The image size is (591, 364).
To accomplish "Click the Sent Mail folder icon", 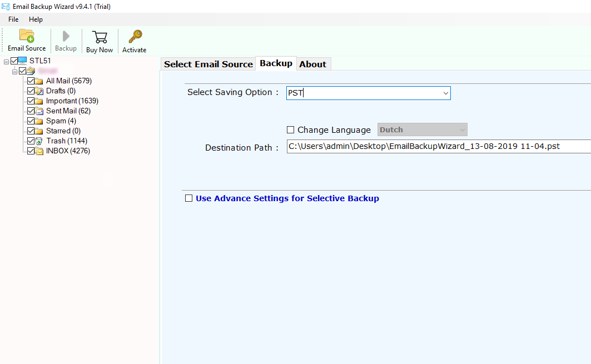I will tap(39, 111).
